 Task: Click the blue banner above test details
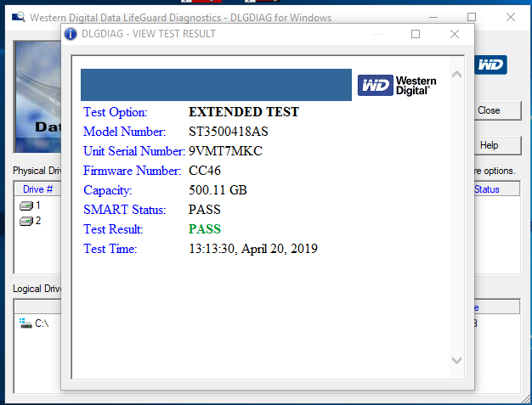pos(216,85)
